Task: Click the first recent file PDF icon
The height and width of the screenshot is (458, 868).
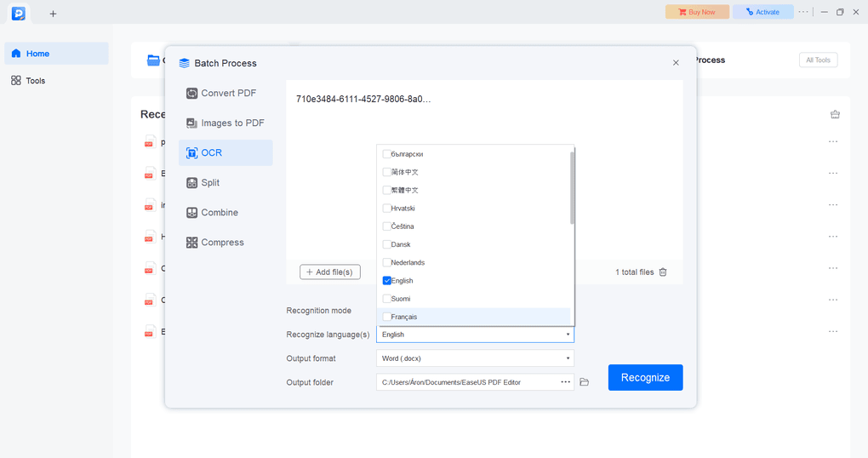Action: 149,142
